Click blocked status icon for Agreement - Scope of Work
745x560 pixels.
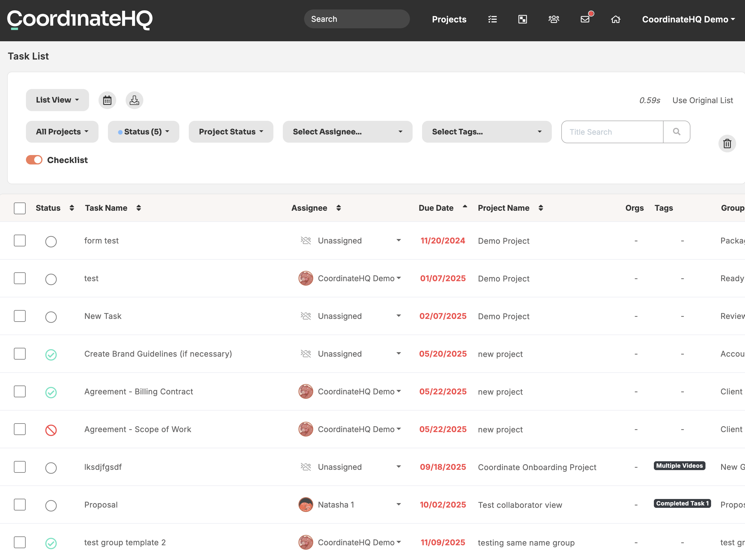pyautogui.click(x=51, y=430)
